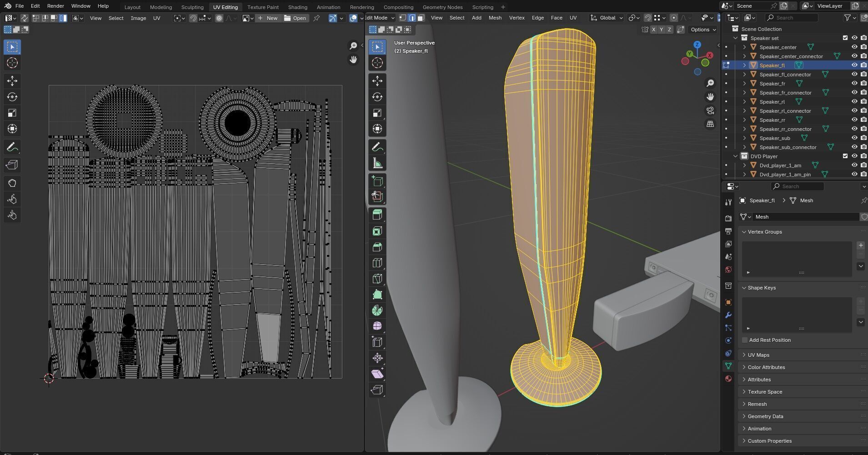
Task: Select the 3D Cursor tool in the viewport
Action: [x=377, y=63]
